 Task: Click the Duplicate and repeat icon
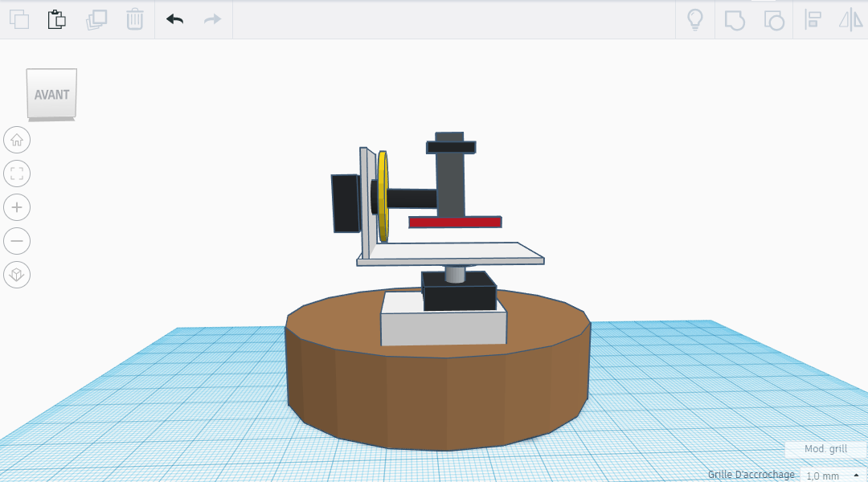coord(96,19)
